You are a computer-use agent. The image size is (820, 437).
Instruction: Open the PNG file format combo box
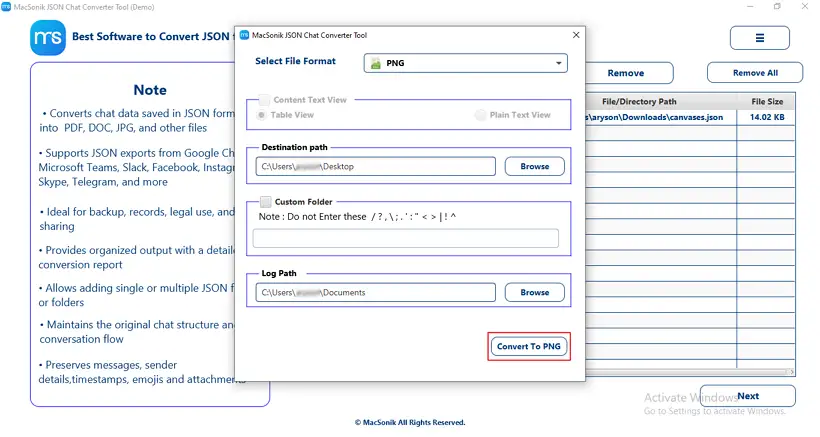pyautogui.click(x=465, y=63)
